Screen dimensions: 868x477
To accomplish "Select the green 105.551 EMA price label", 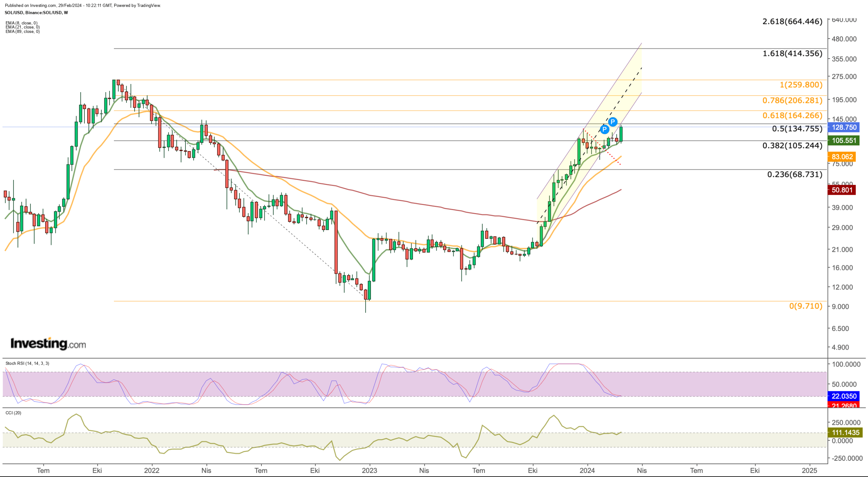I will (x=844, y=140).
